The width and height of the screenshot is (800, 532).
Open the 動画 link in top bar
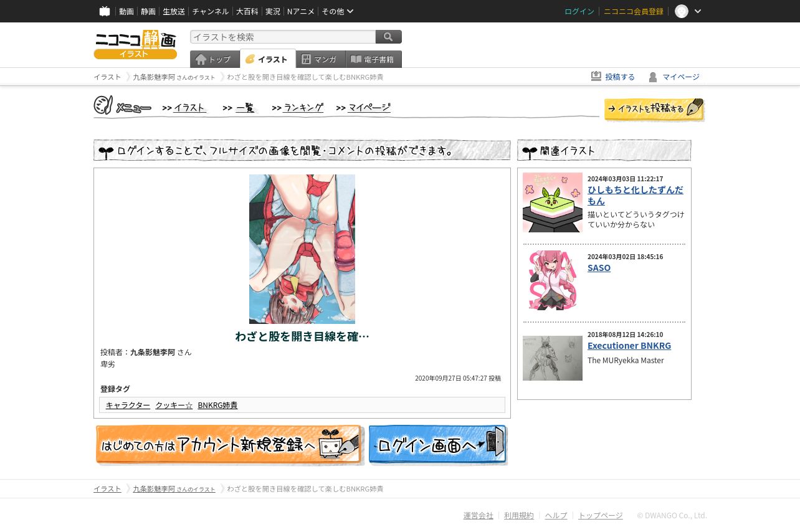[x=126, y=11]
